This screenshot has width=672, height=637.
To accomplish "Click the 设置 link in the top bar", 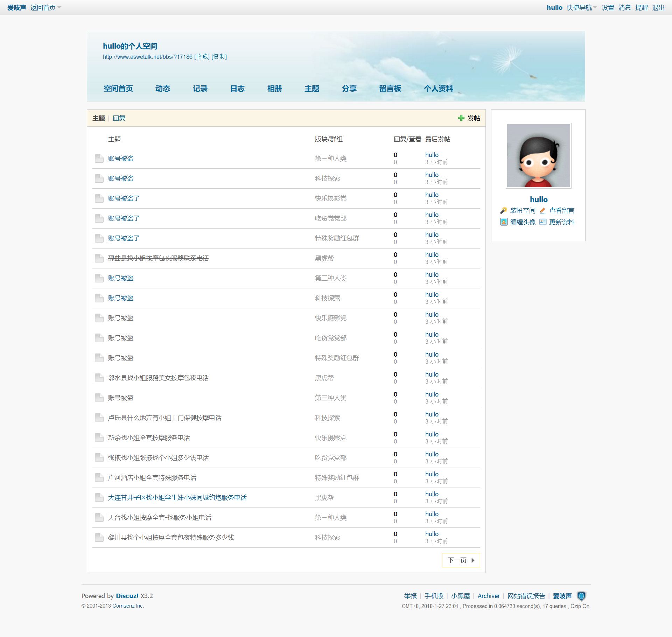I will pos(608,8).
